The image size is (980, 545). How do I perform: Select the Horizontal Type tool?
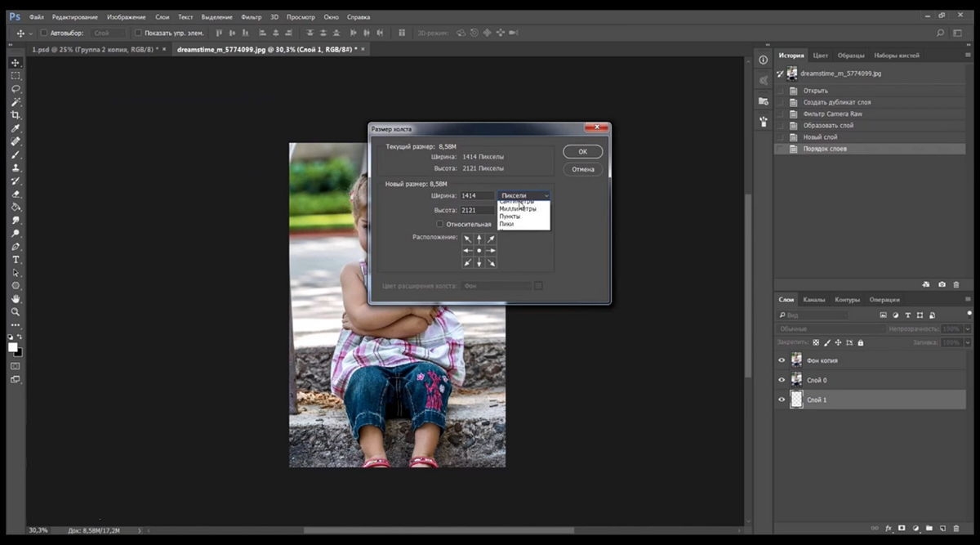click(16, 259)
